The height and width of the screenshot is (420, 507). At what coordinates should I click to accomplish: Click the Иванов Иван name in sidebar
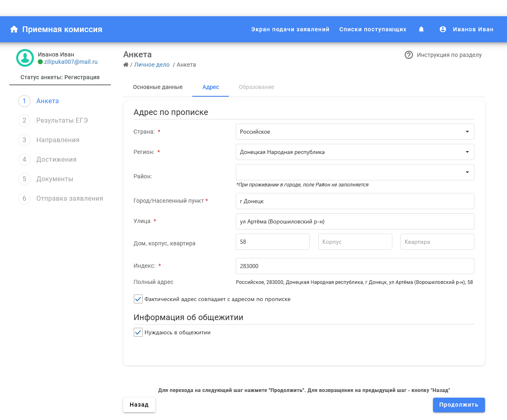point(56,54)
